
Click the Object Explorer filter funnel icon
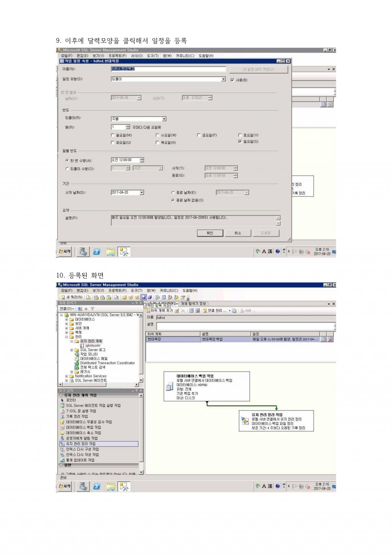92,309
